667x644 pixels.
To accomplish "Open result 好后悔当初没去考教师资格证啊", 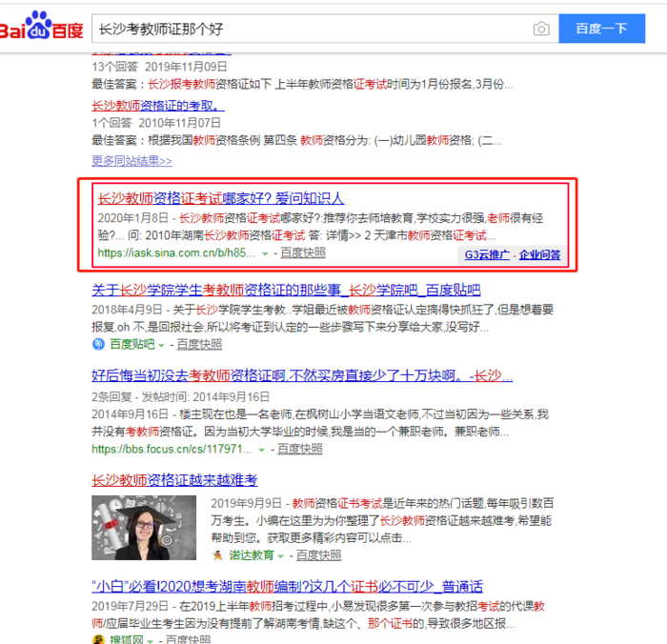I will click(302, 375).
